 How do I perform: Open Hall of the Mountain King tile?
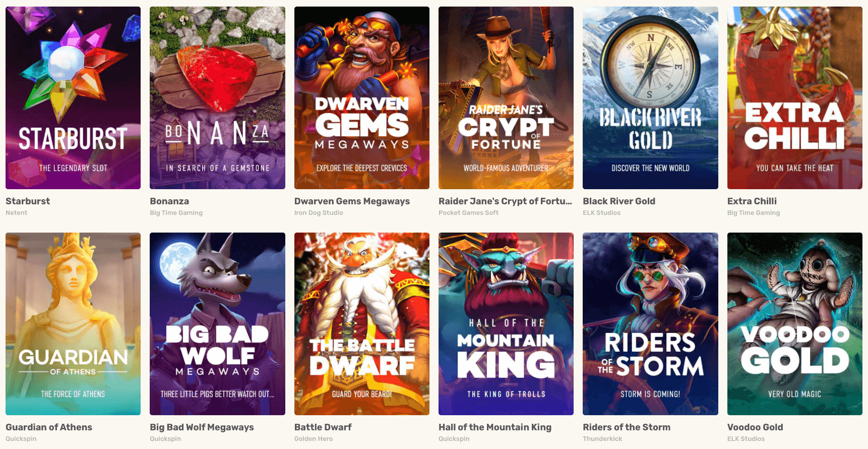506,324
